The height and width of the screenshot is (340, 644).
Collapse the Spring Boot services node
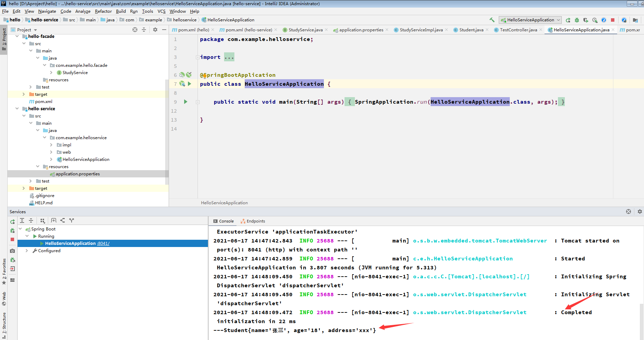20,229
